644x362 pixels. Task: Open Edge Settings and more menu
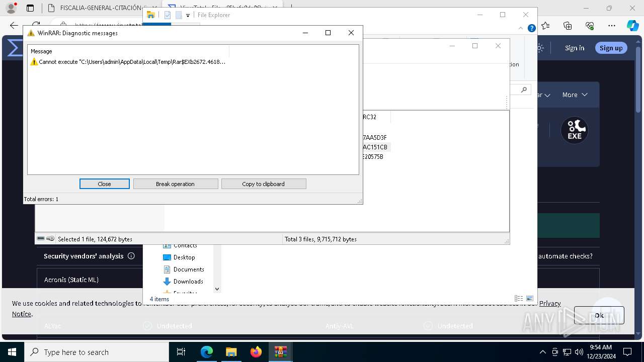click(612, 26)
